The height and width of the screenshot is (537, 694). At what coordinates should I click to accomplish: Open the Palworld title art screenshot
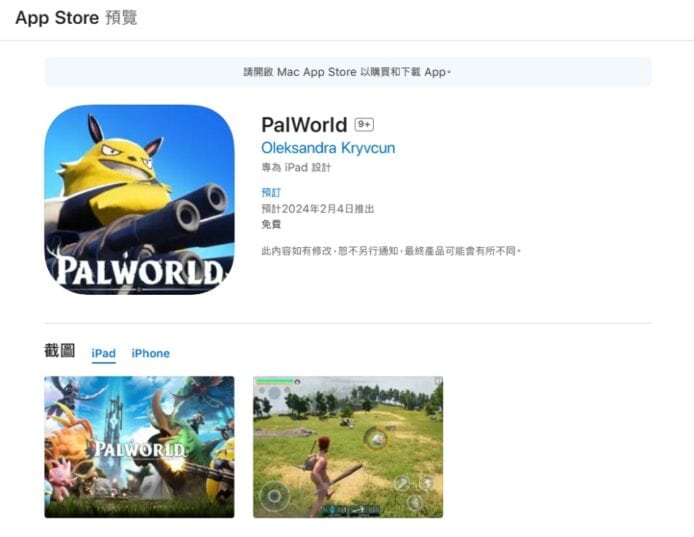[x=139, y=447]
